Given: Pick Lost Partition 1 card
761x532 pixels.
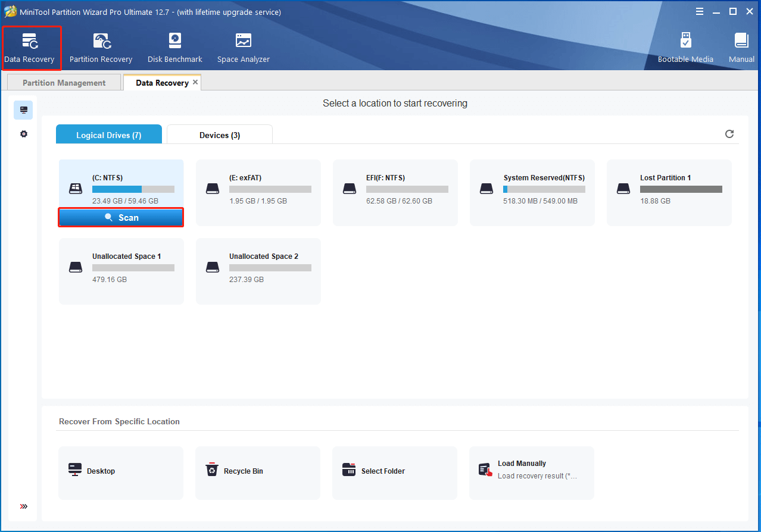Looking at the screenshot, I should (x=669, y=193).
